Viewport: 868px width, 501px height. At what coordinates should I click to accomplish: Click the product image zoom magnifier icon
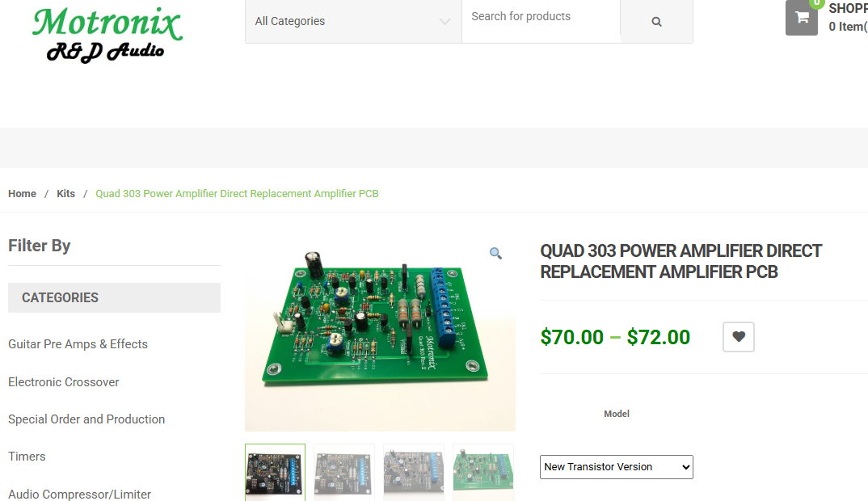(495, 254)
